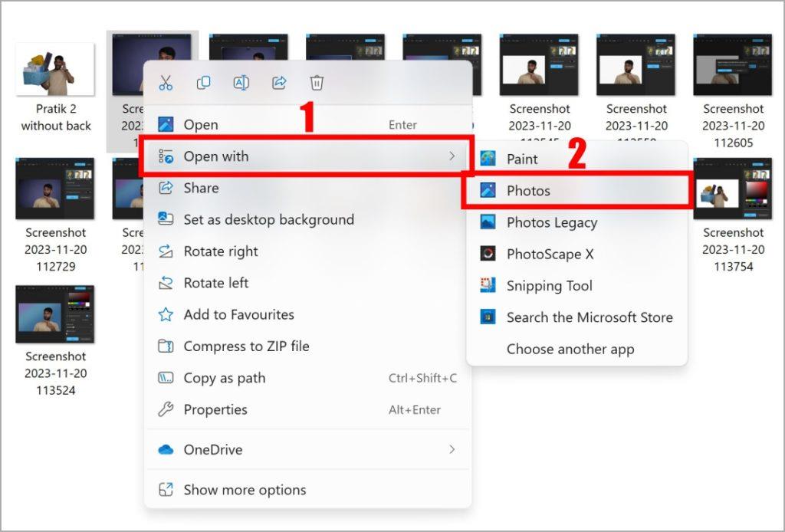Click the file name Pratik 2 without back
The image size is (785, 532).
pos(55,117)
